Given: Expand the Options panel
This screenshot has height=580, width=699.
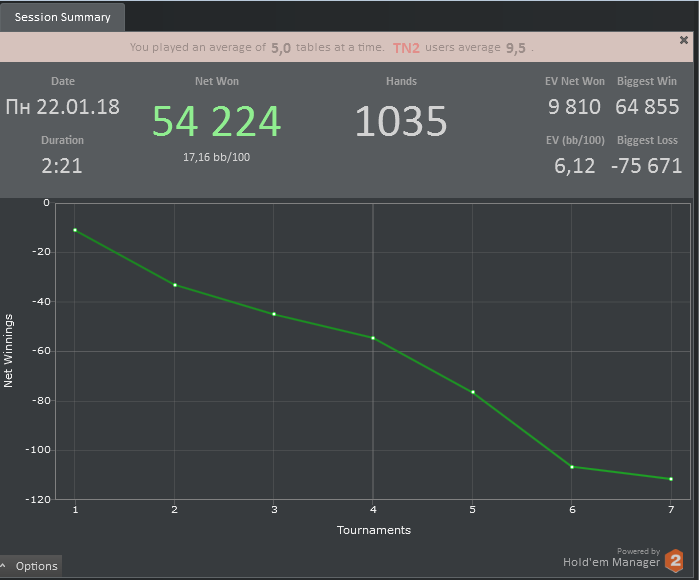Looking at the screenshot, I should pos(31,566).
